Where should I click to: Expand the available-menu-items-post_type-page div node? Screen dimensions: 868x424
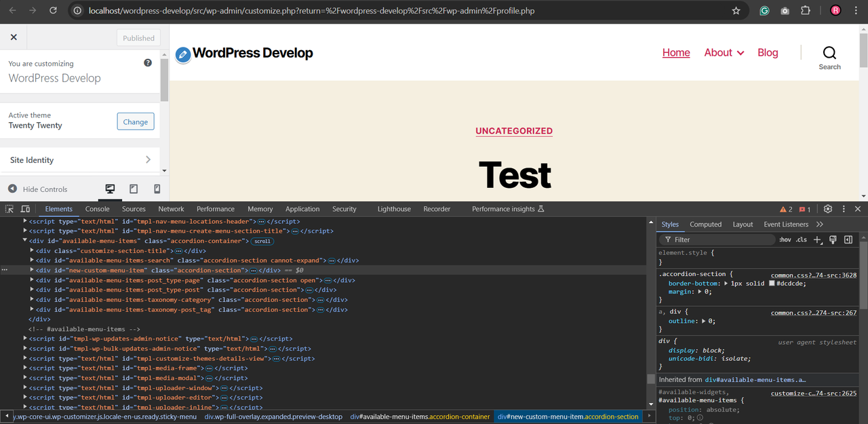coord(32,280)
